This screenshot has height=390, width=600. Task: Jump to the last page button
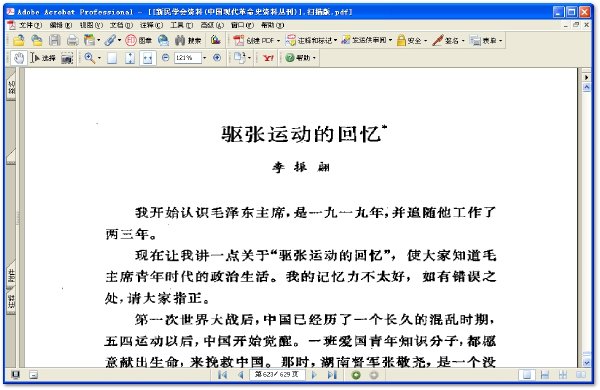tap(332, 375)
